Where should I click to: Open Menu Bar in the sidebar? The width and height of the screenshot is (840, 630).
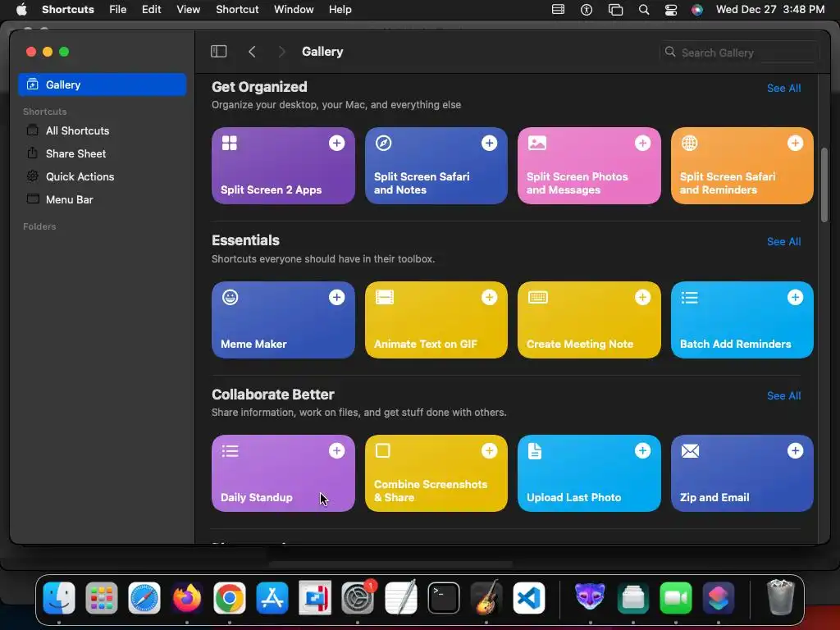103,199
